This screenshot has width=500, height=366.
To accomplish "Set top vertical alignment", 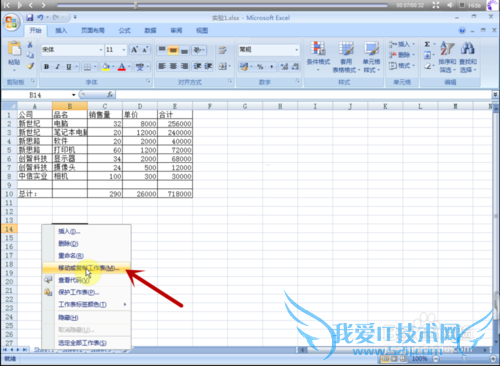I will click(x=162, y=50).
